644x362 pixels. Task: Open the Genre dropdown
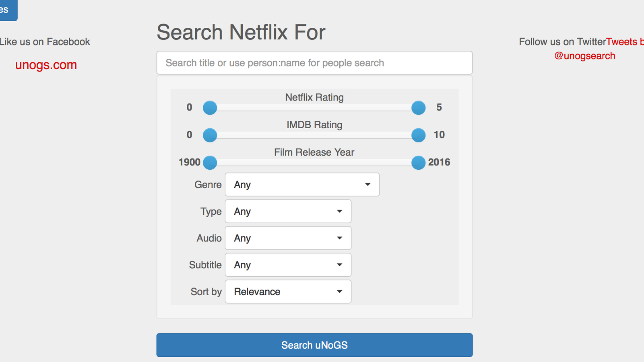302,185
